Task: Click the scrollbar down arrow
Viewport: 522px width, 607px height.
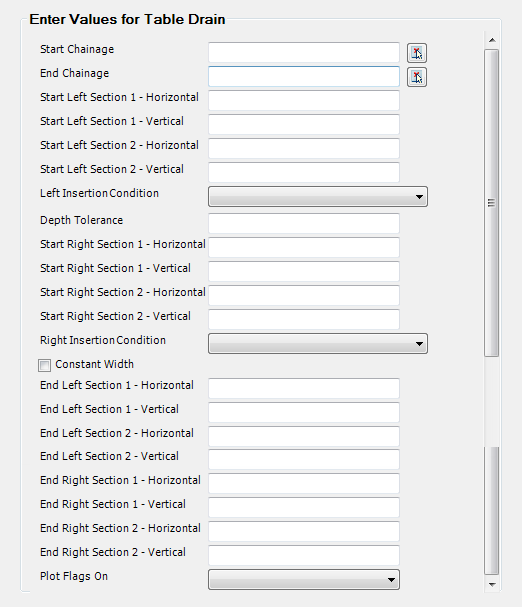Action: pos(492,584)
